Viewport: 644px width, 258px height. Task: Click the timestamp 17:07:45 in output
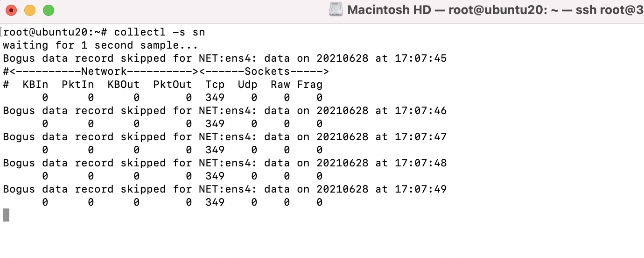(x=421, y=58)
